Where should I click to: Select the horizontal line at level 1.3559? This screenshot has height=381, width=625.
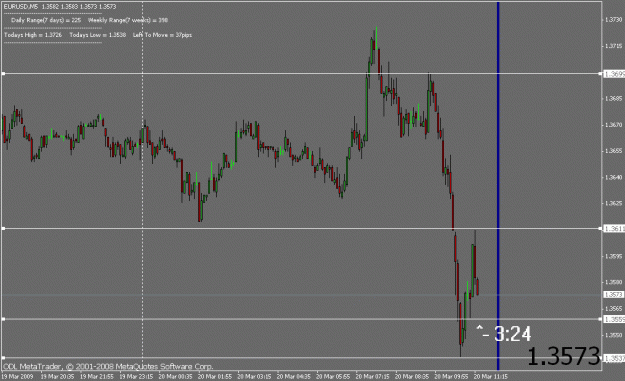click(x=301, y=319)
